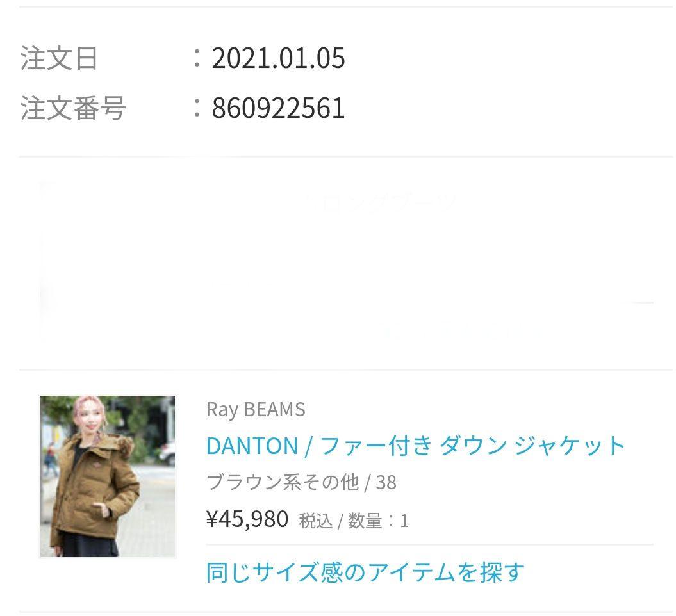Select the Ray BEAMS brand name
The width and height of the screenshot is (676, 616).
[256, 410]
